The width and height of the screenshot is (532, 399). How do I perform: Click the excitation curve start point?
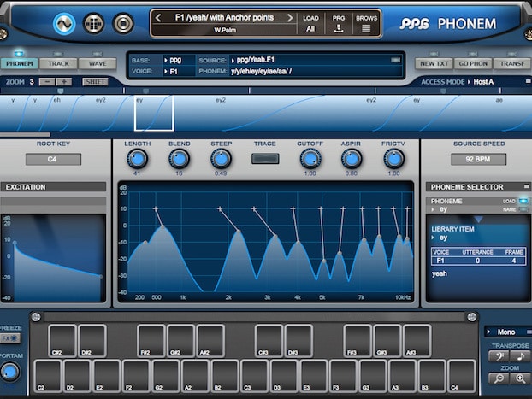click(x=15, y=243)
